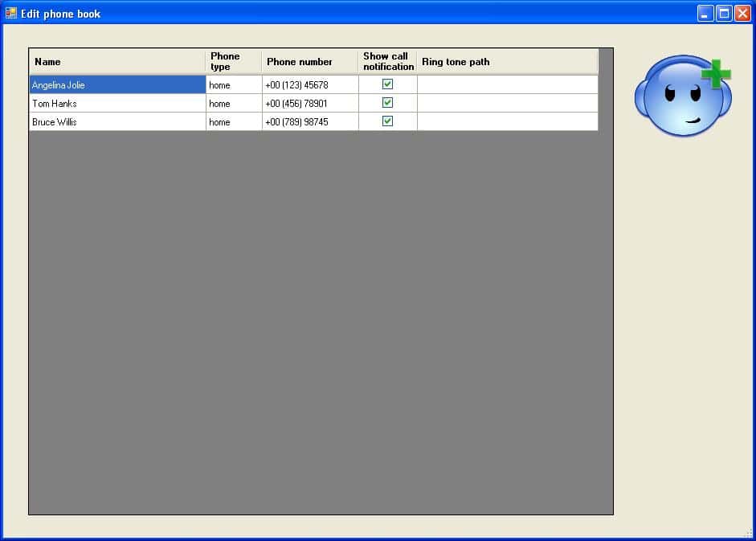The image size is (756, 541).
Task: Select phone number +00 (789) 98745
Action: [x=309, y=122]
